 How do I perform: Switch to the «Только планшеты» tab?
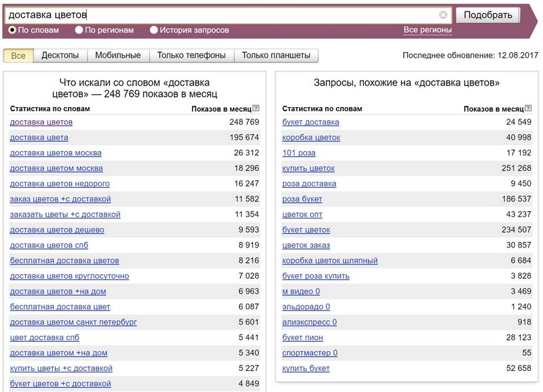(276, 56)
